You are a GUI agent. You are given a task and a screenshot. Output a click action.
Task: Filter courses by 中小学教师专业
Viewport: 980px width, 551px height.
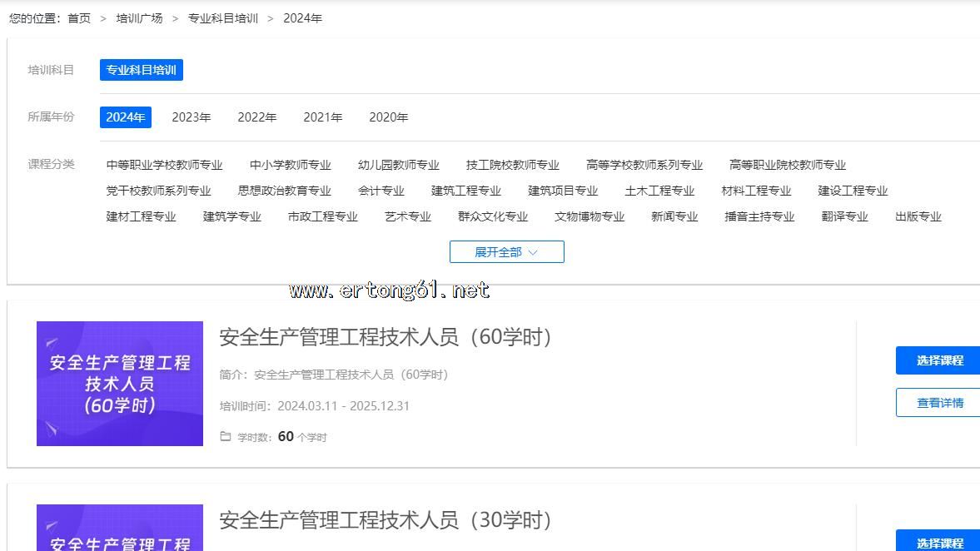pos(291,165)
